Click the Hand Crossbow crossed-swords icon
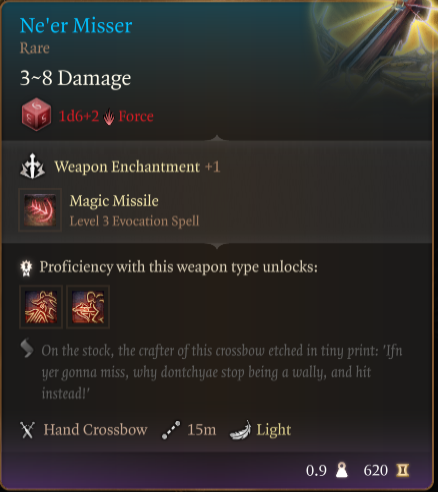 click(x=27, y=430)
